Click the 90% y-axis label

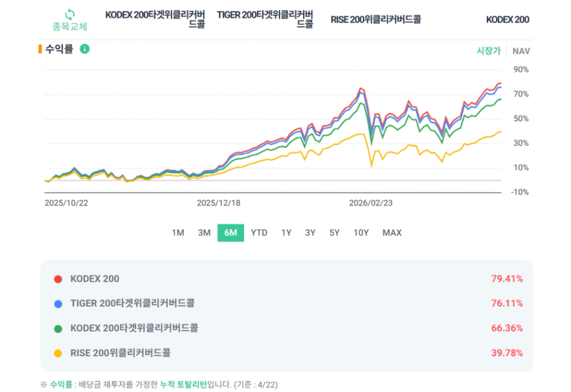(x=521, y=69)
